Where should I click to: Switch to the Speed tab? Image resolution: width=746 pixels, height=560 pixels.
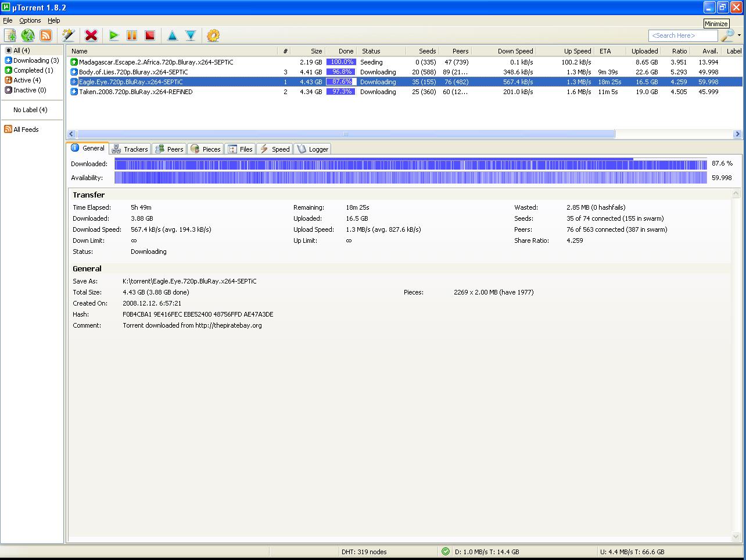tap(274, 149)
